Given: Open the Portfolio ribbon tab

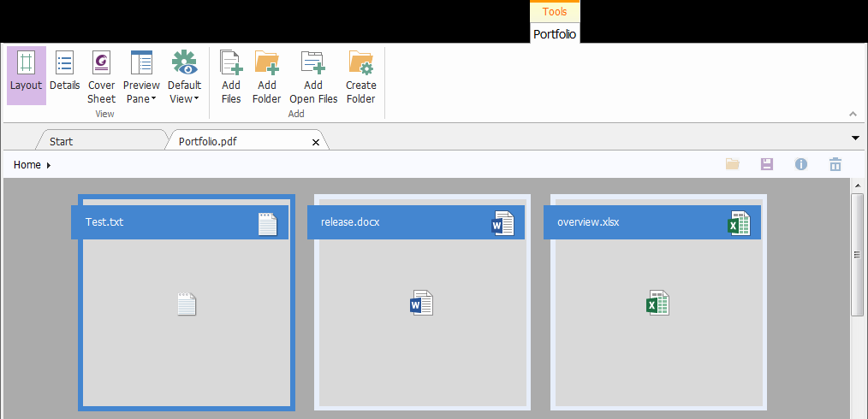Looking at the screenshot, I should pyautogui.click(x=555, y=33).
